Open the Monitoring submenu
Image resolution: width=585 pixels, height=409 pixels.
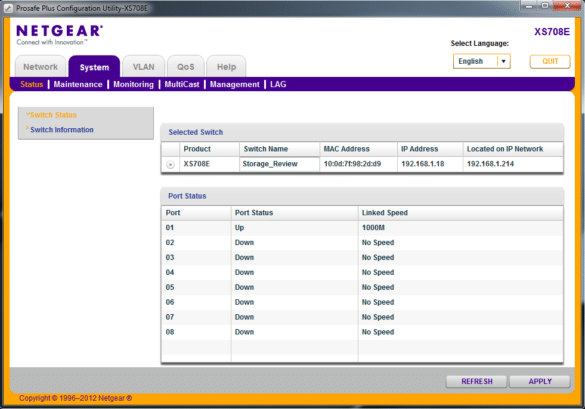point(134,84)
